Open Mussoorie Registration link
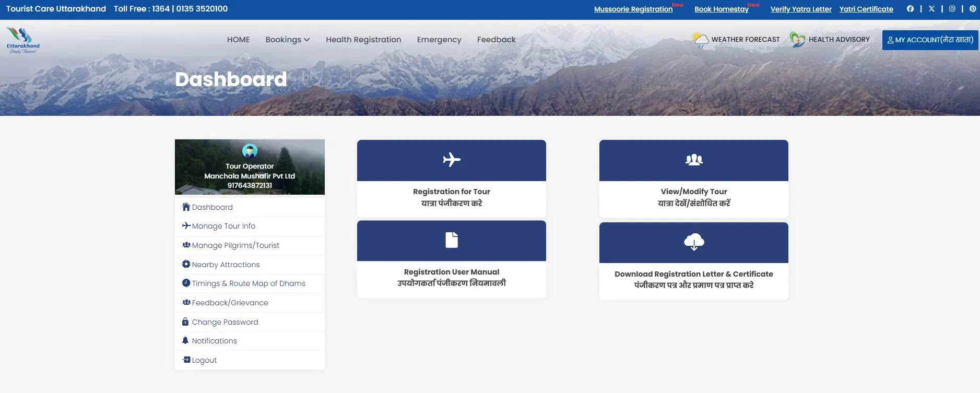The width and height of the screenshot is (980, 393). tap(633, 9)
